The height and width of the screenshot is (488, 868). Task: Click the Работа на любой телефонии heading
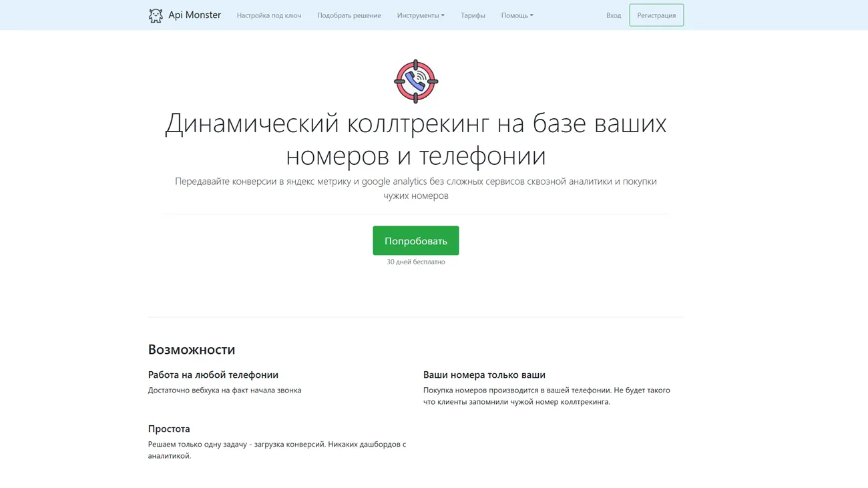point(213,375)
